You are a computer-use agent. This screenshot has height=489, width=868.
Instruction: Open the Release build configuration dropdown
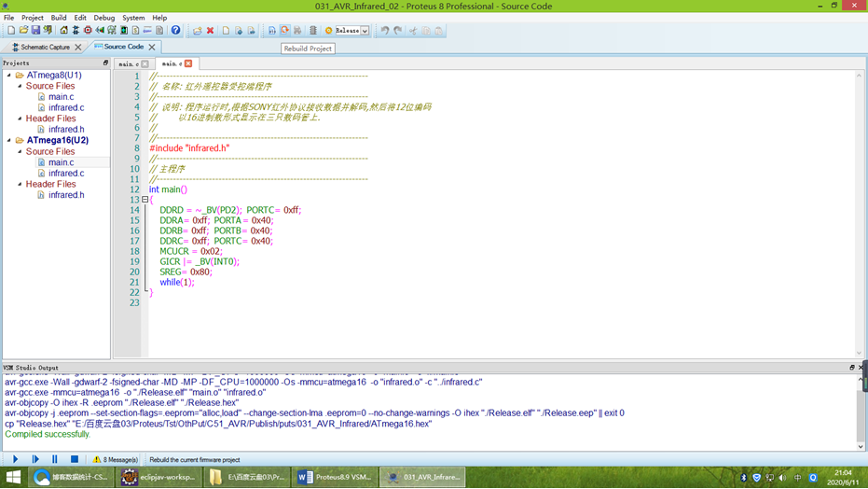click(365, 31)
